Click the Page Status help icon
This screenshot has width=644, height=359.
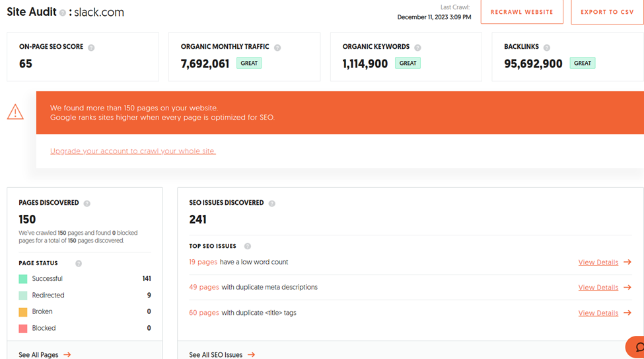click(79, 264)
